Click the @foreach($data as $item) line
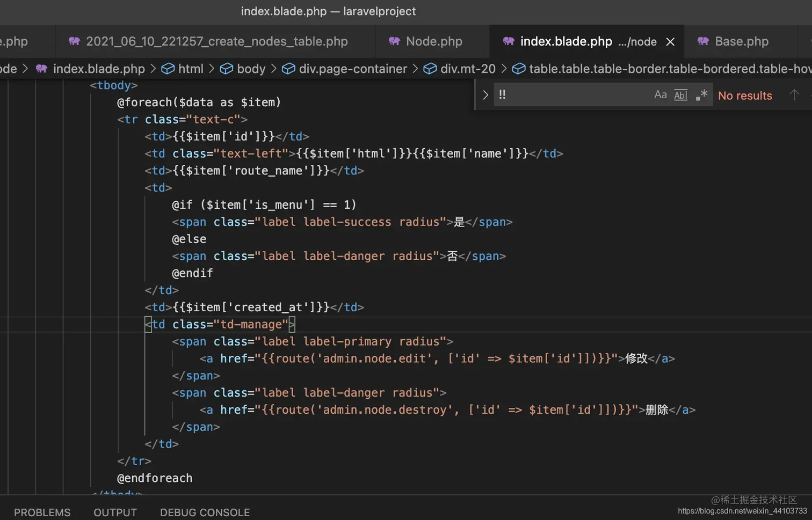812x520 pixels. tap(199, 102)
